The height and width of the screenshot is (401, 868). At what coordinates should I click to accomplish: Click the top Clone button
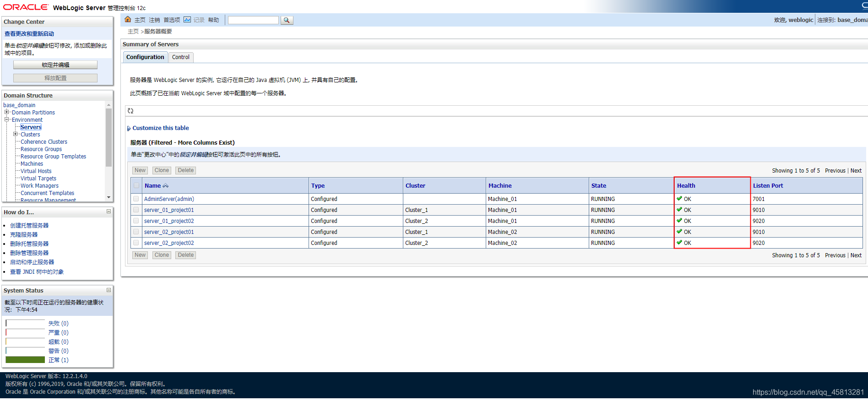(162, 170)
